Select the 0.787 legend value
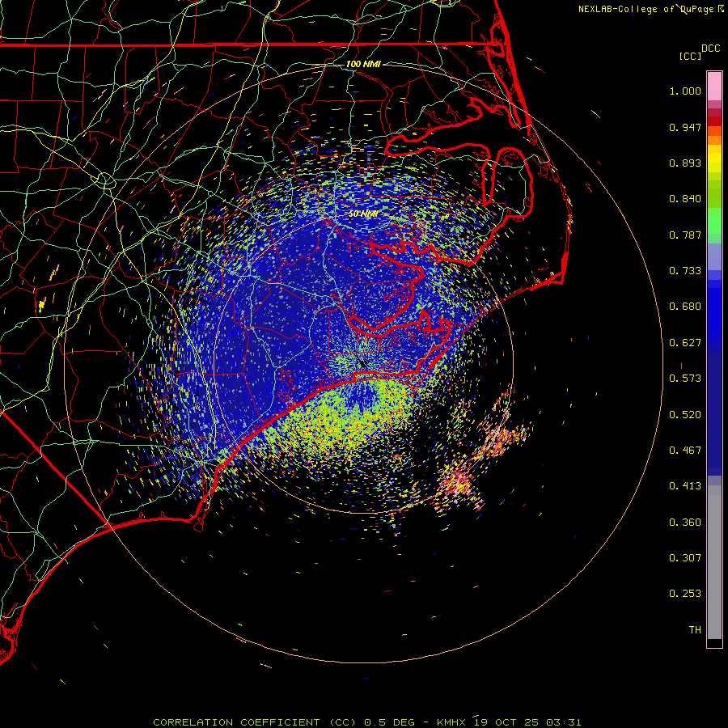The height and width of the screenshot is (728, 728). point(685,235)
